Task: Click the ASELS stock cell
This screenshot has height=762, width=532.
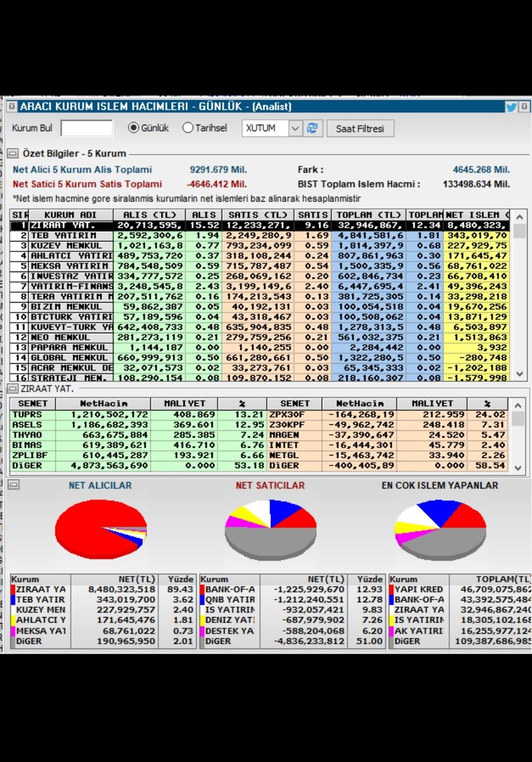Action: (x=33, y=425)
